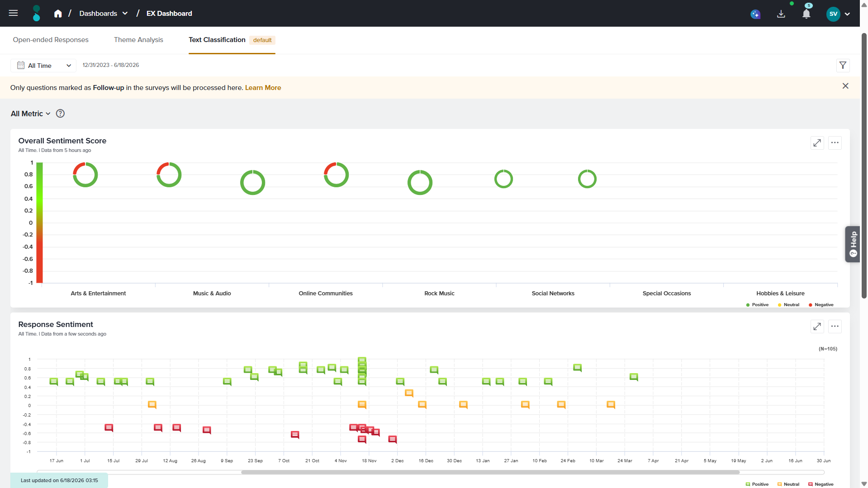Toggle Negative legend in Overall Sentiment chart
868x488 pixels.
pyautogui.click(x=821, y=305)
